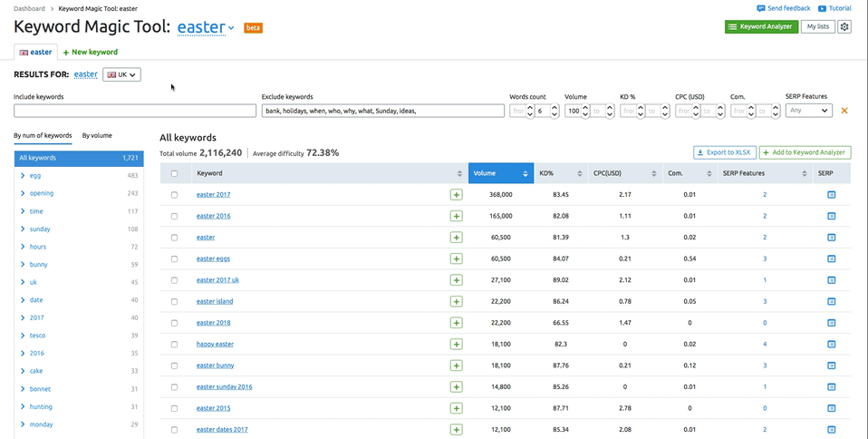Expand the 'tesco' keyword group

point(23,336)
